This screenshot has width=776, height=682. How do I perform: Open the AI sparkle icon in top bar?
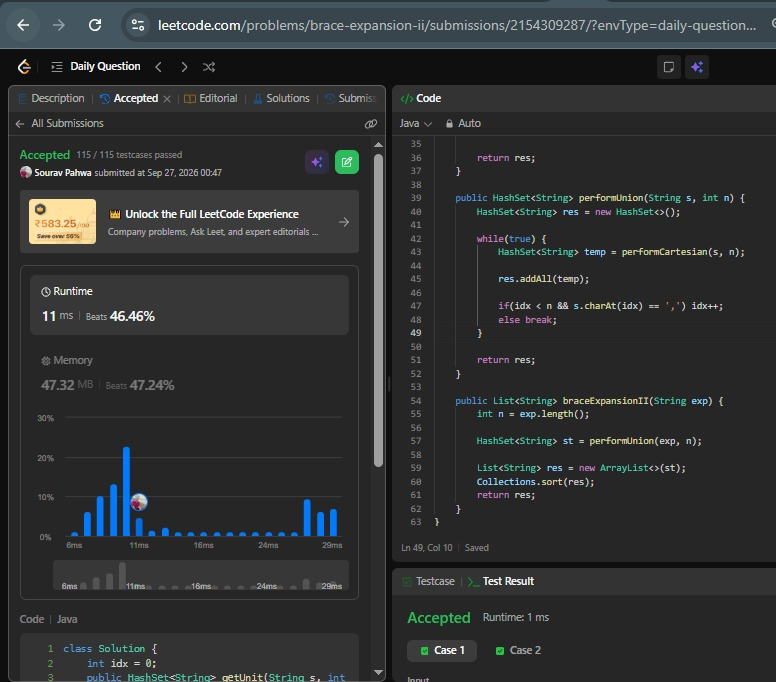(x=697, y=67)
